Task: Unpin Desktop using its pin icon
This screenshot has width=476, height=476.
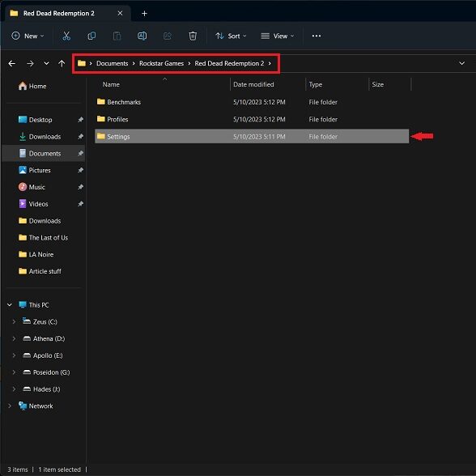Action: point(80,120)
